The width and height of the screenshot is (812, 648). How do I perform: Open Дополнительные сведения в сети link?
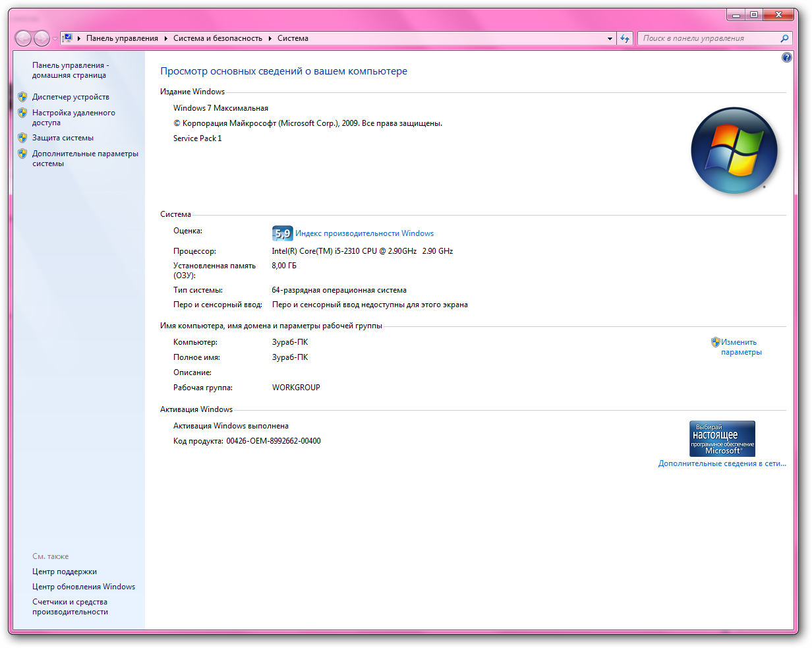[x=722, y=463]
